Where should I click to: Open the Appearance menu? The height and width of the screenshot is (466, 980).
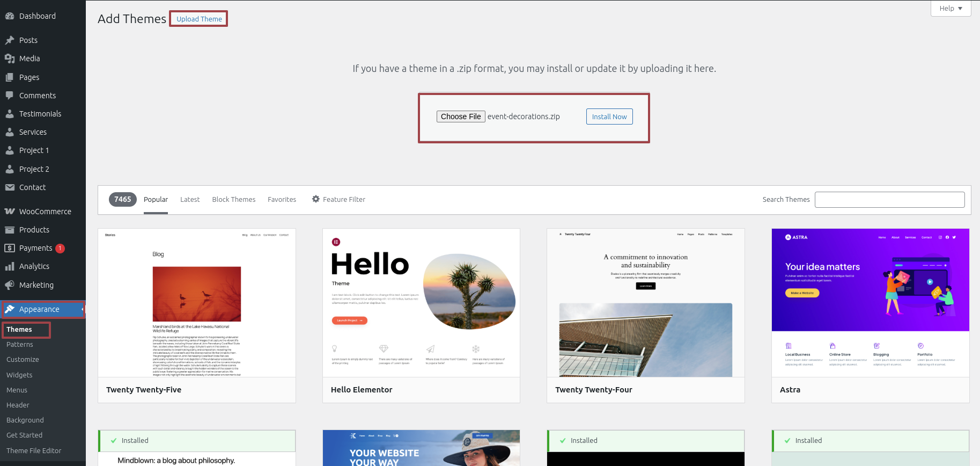click(x=43, y=309)
